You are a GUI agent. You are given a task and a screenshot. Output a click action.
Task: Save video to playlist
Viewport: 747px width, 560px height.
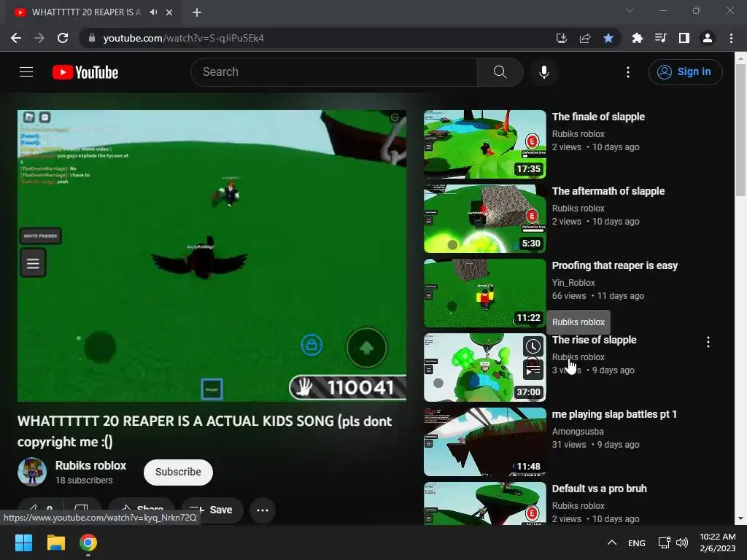pyautogui.click(x=212, y=510)
